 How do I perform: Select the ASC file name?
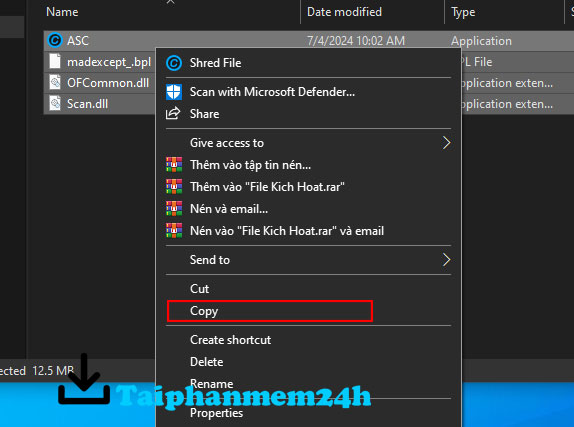[x=78, y=41]
